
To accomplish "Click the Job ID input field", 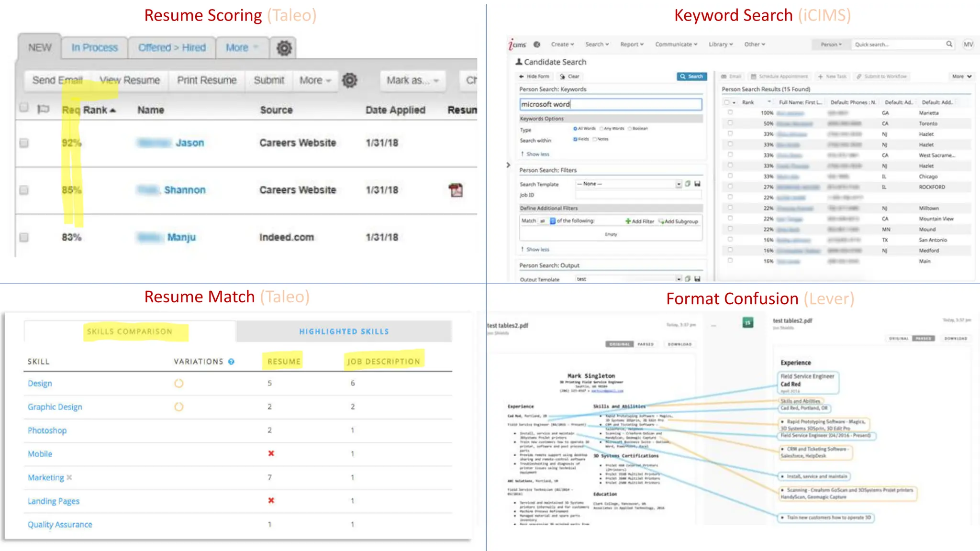I will click(638, 195).
